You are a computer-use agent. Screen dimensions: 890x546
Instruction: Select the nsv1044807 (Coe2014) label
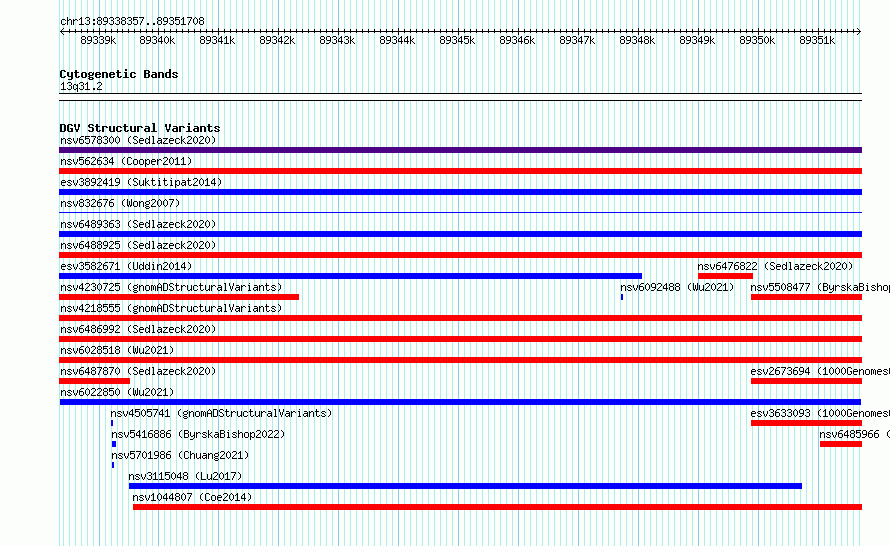click(x=192, y=497)
